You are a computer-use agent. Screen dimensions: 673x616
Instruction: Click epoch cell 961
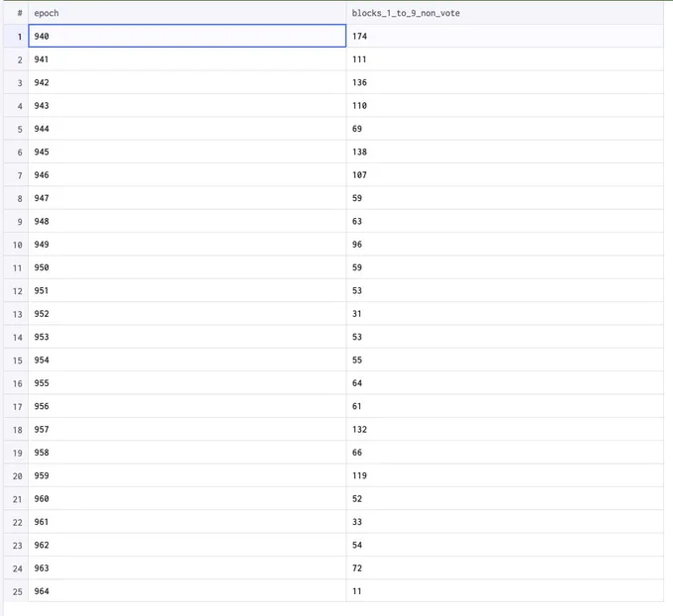[x=187, y=522]
